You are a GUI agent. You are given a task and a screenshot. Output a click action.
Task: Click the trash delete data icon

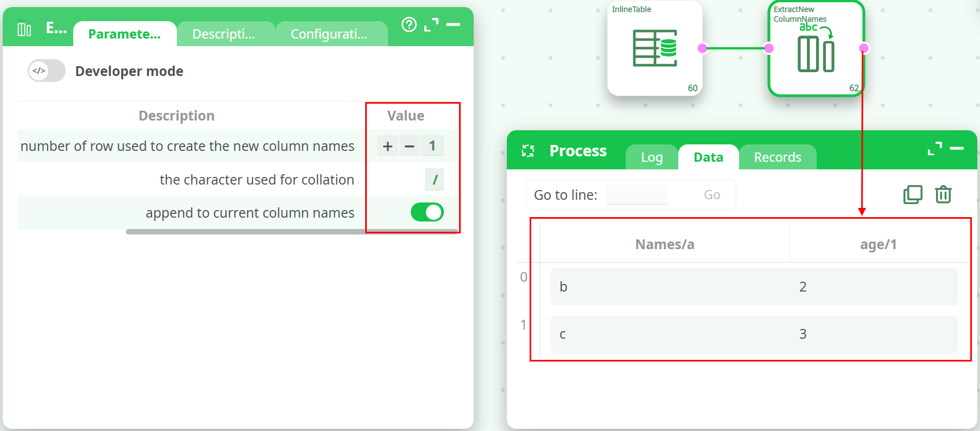[943, 194]
